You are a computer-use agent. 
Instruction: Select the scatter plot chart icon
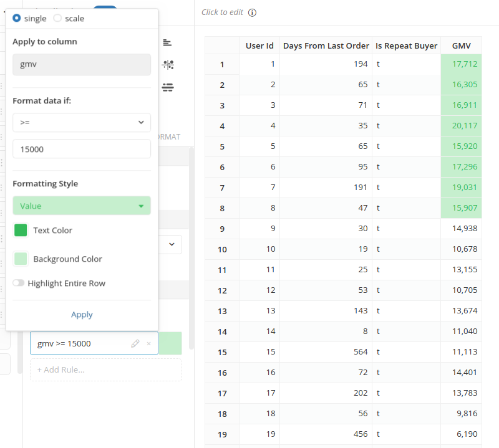coord(167,64)
